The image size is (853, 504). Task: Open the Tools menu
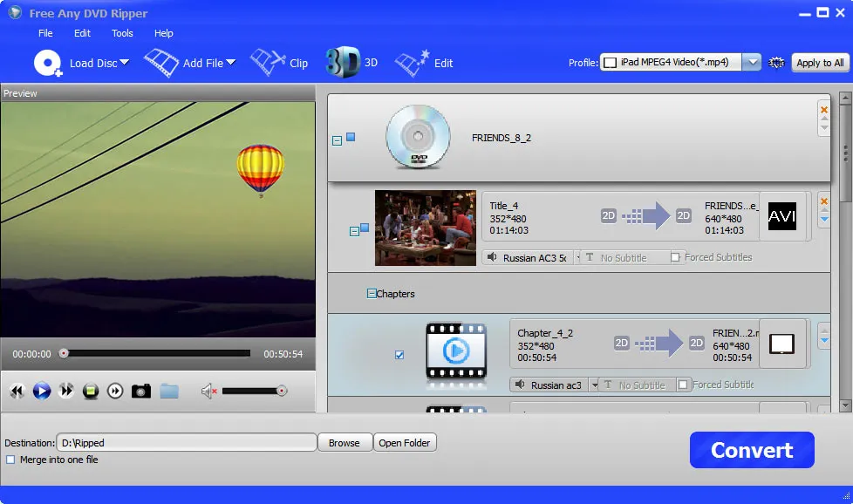121,33
